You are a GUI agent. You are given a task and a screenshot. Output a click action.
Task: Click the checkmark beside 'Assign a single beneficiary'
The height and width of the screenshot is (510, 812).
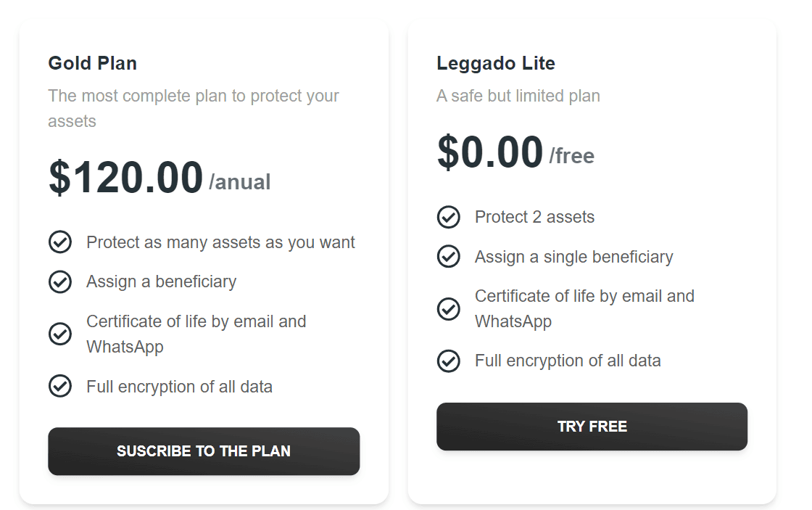click(449, 257)
